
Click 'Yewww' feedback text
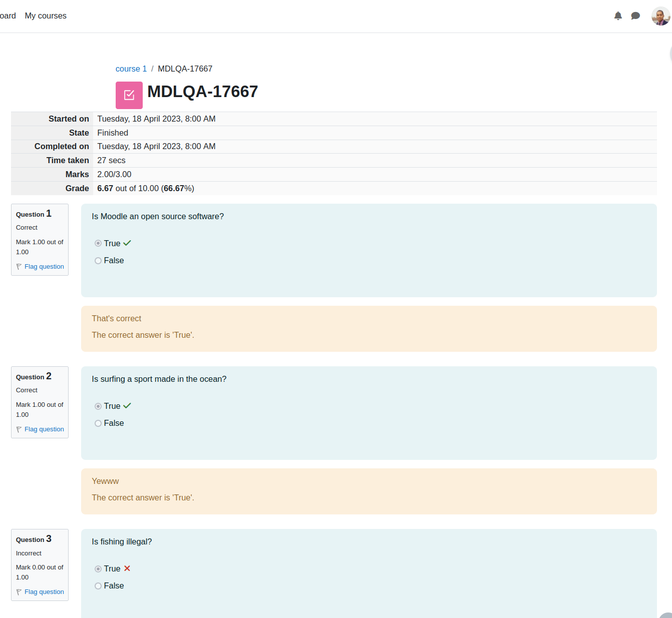[x=105, y=481]
